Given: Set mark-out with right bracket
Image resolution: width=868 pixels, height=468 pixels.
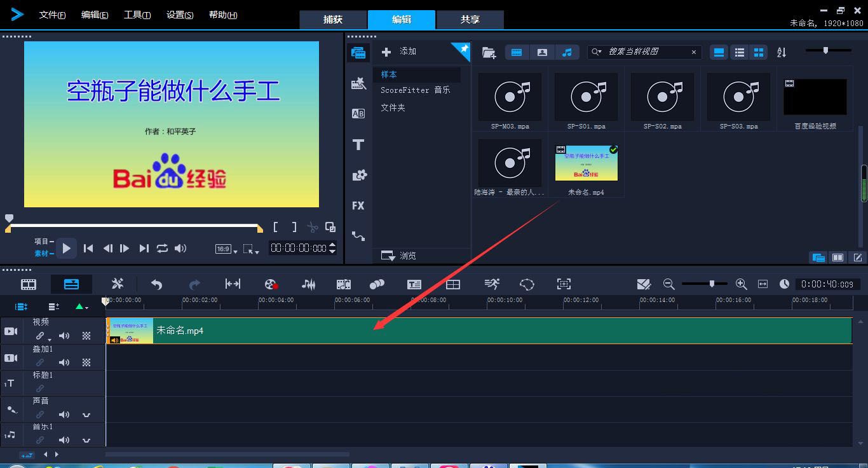Looking at the screenshot, I should 294,227.
